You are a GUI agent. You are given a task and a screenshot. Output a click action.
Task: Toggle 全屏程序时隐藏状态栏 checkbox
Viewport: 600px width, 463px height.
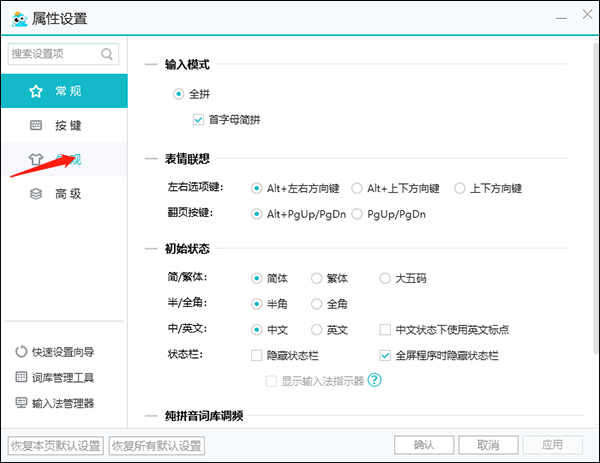point(385,355)
